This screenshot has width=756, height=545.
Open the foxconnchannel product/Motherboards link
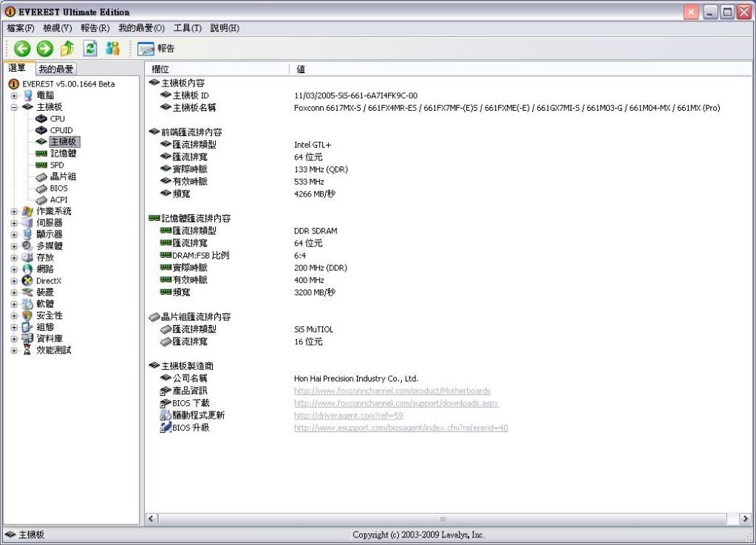(392, 391)
